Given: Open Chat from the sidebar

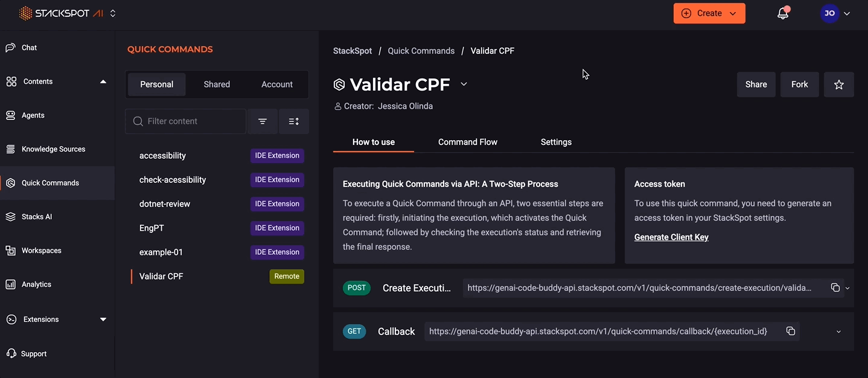Looking at the screenshot, I should (x=29, y=48).
